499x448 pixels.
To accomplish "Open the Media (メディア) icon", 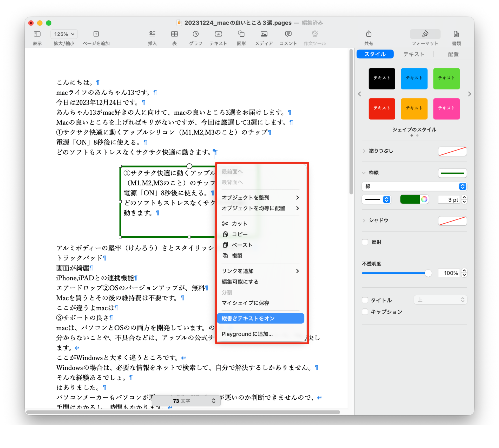I will click(x=264, y=34).
